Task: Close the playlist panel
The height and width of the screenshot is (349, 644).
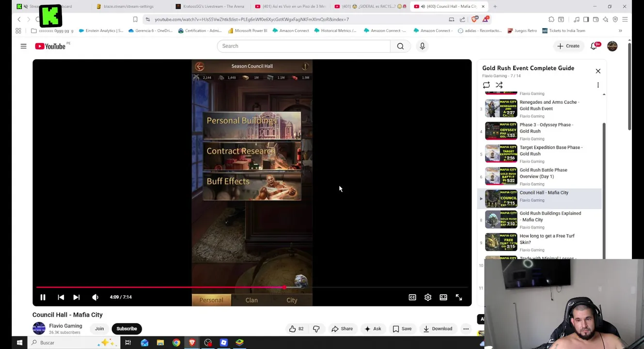Action: click(x=598, y=71)
